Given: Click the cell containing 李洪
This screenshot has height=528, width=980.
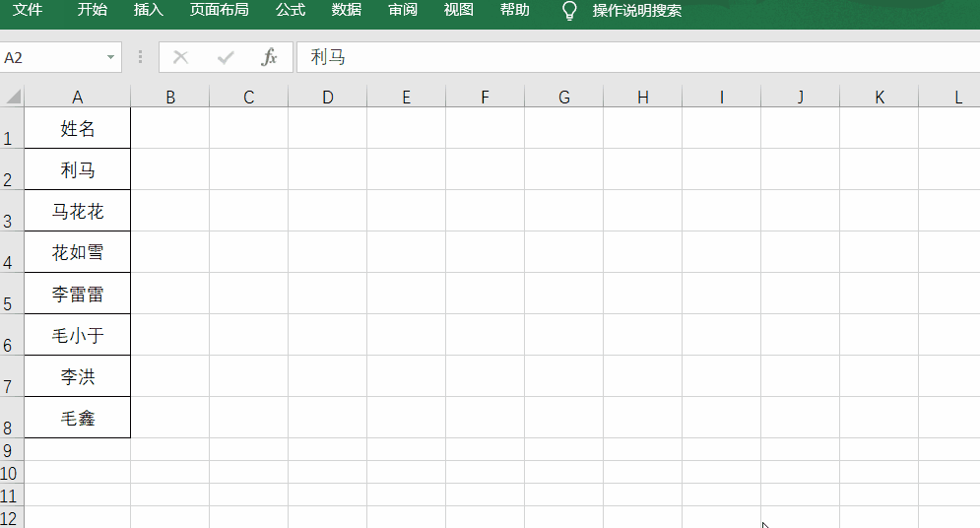Looking at the screenshot, I should coord(78,375).
